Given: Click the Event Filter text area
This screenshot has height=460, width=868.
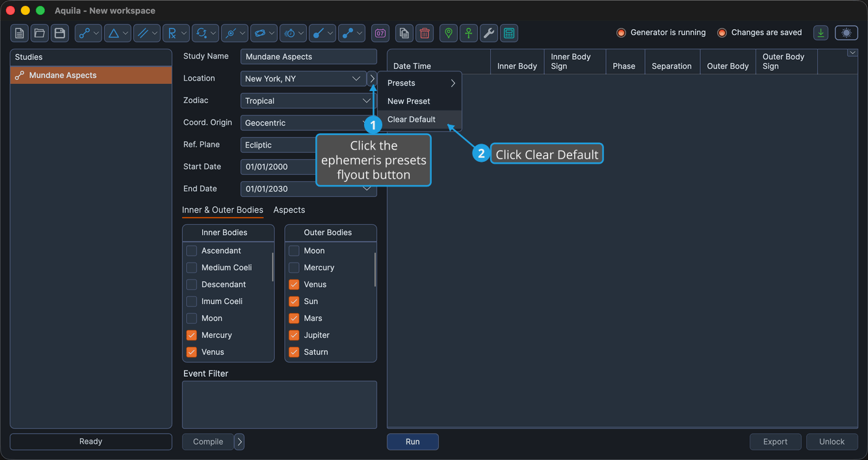Looking at the screenshot, I should coord(280,405).
